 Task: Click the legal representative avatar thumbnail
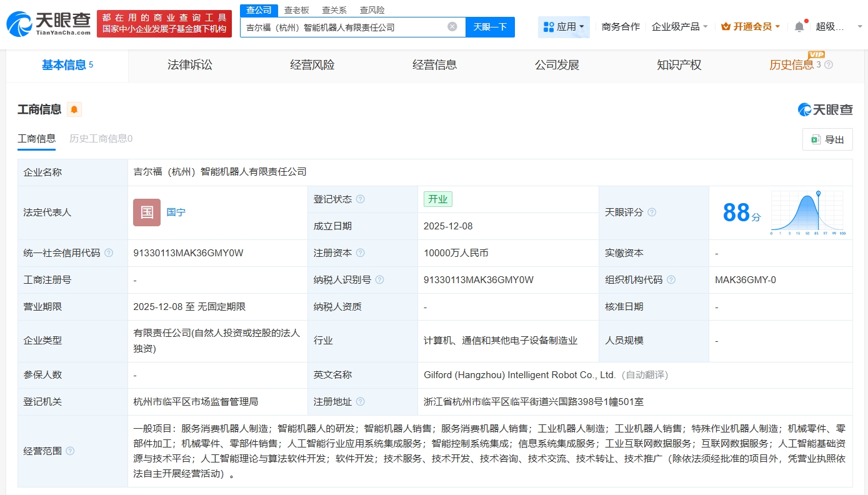click(x=146, y=212)
